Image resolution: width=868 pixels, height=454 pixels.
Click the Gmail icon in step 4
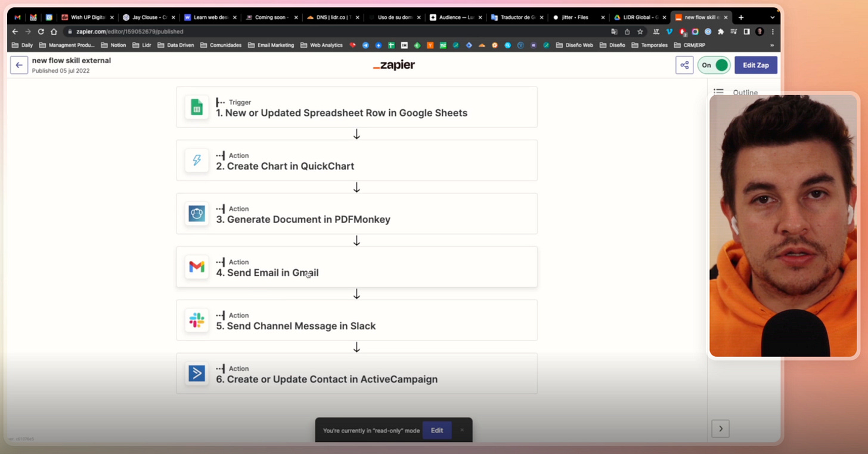[197, 267]
